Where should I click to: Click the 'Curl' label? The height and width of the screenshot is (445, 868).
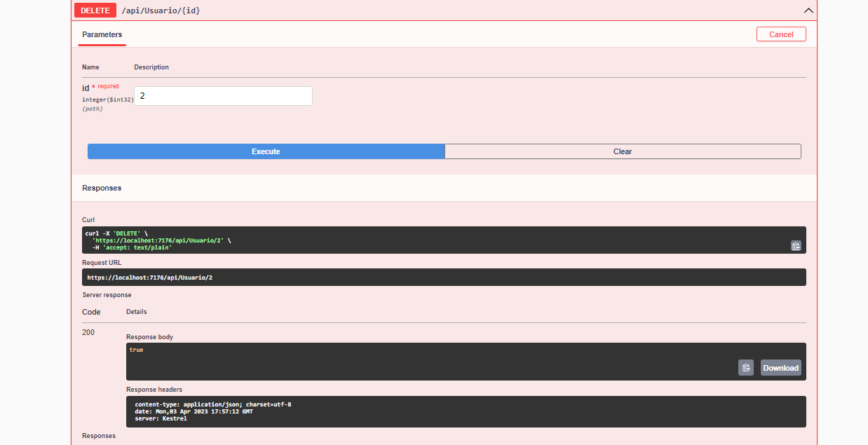pos(88,220)
